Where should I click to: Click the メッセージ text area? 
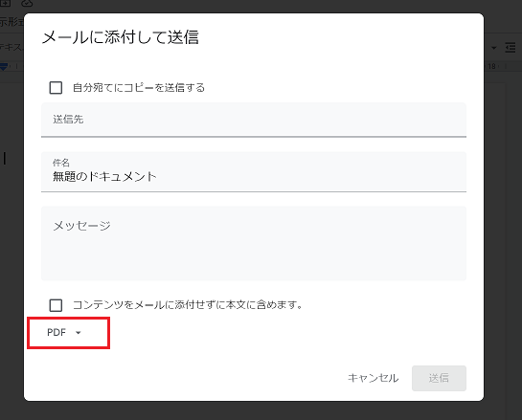point(254,243)
